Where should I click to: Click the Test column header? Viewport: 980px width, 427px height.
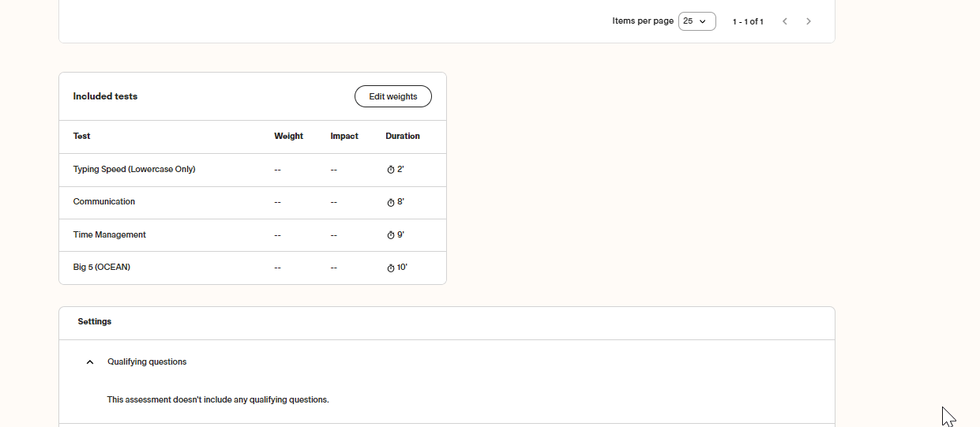[x=82, y=137]
